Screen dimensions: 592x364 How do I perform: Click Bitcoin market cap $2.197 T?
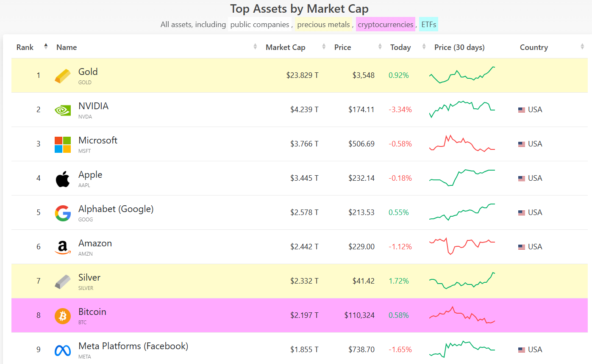(x=304, y=315)
